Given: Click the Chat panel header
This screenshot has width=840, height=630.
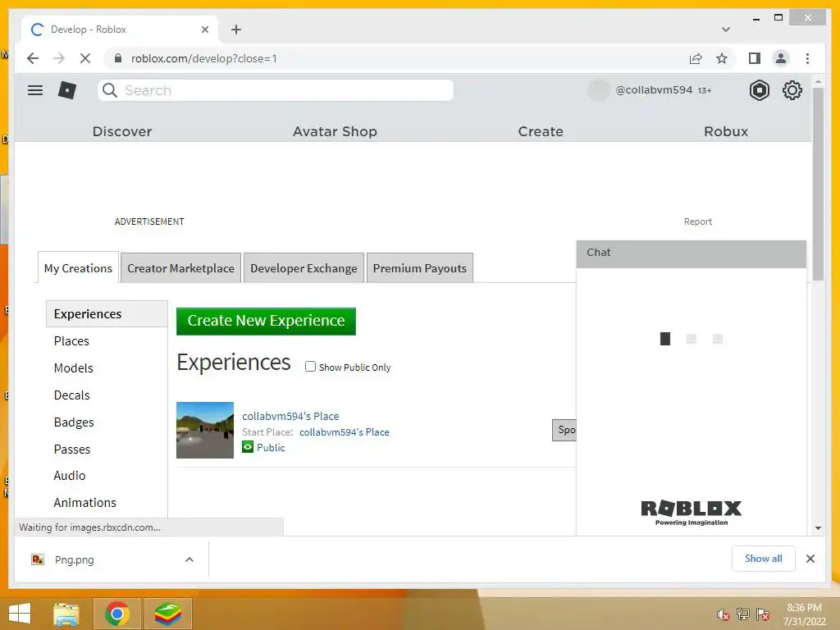Looking at the screenshot, I should click(691, 253).
